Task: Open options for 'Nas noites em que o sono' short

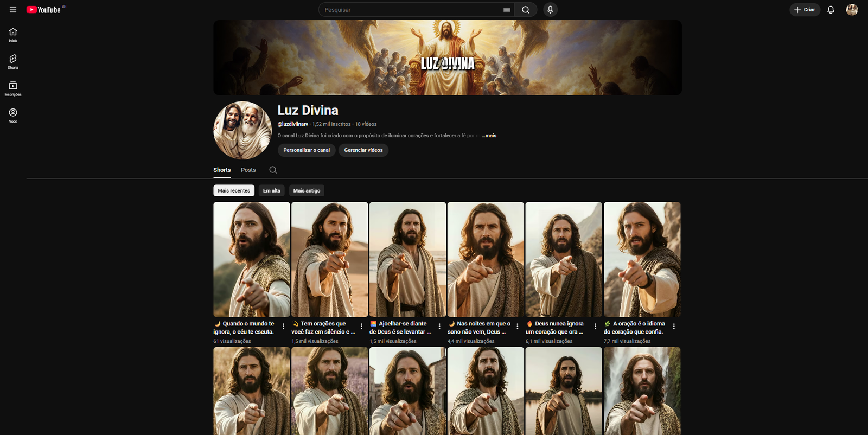Action: [x=518, y=327]
